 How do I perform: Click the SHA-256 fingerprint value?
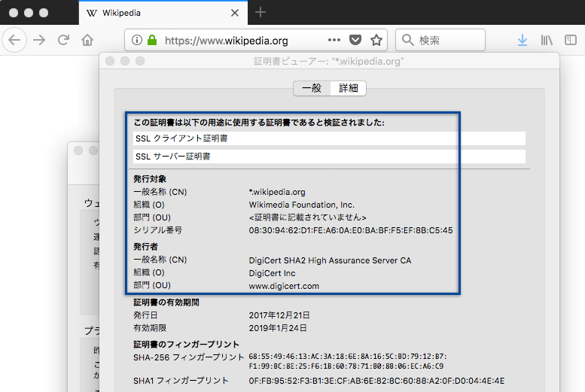point(348,361)
